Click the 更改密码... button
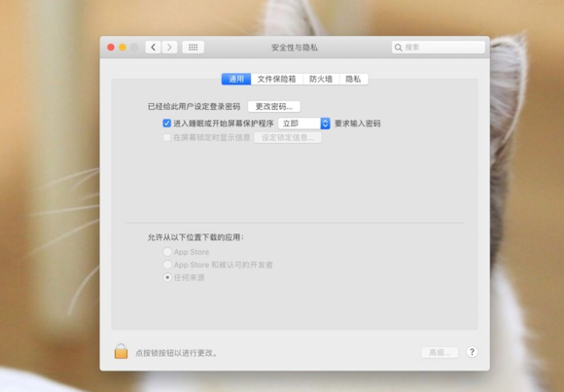This screenshot has height=392, width=564. click(273, 107)
